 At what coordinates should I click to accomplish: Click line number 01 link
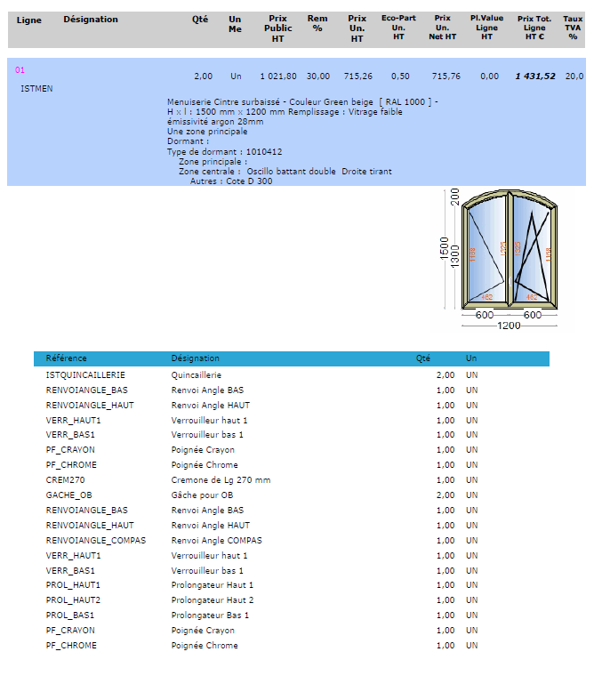[20, 69]
